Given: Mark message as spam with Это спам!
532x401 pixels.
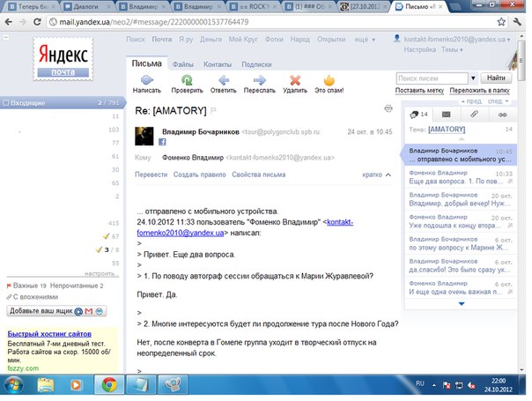Looking at the screenshot, I should (x=330, y=81).
